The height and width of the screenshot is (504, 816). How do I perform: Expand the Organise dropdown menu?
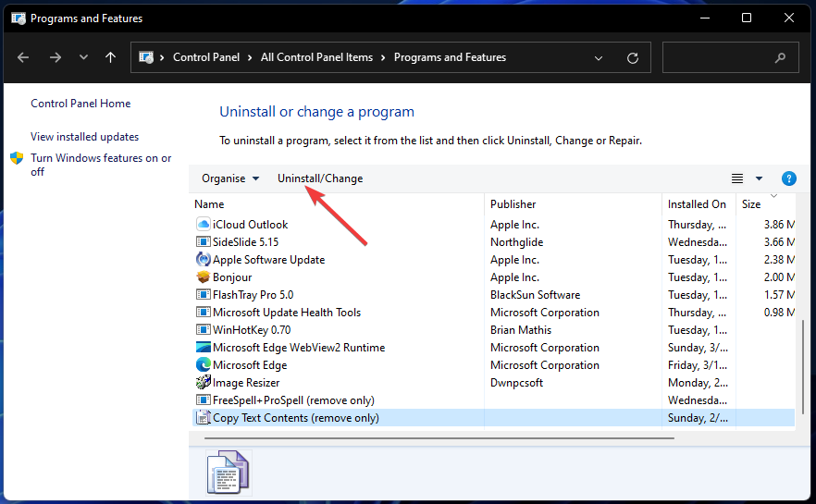click(230, 178)
